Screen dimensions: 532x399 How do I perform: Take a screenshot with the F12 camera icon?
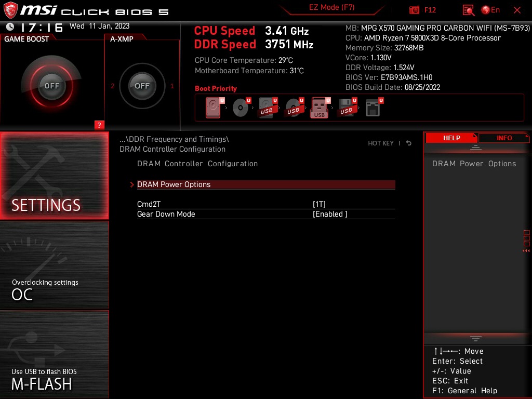click(x=414, y=10)
